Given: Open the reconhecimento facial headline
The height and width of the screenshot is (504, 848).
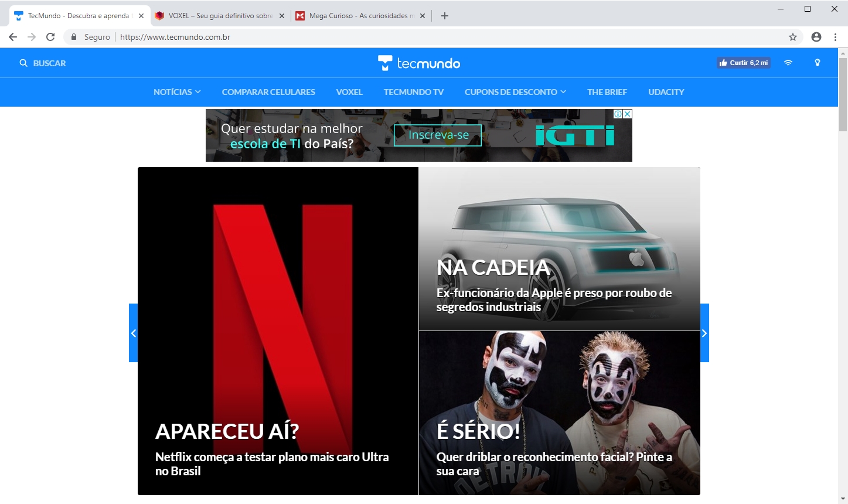Looking at the screenshot, I should pyautogui.click(x=554, y=464).
